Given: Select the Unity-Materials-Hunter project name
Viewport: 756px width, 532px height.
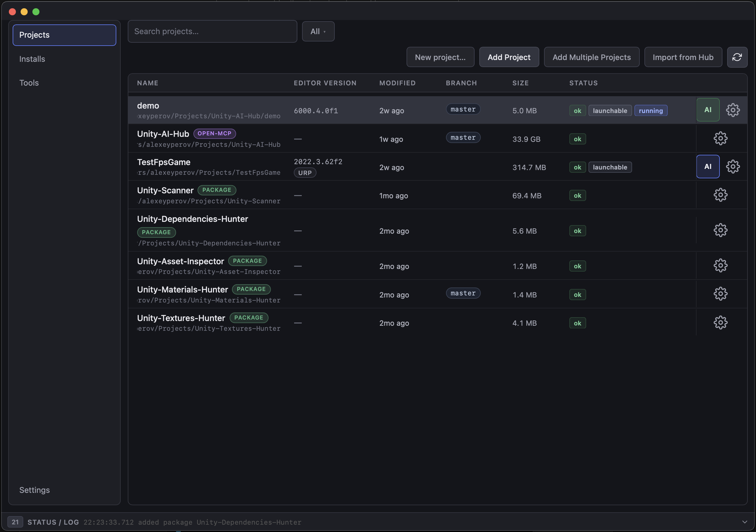Looking at the screenshot, I should pyautogui.click(x=183, y=290).
